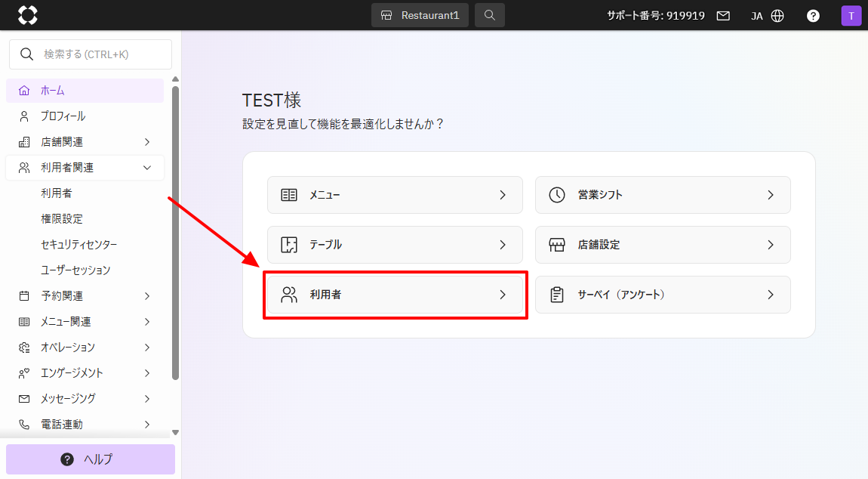This screenshot has height=479, width=868.
Task: Click the sidebar scrollbar up arrow
Action: click(x=175, y=79)
